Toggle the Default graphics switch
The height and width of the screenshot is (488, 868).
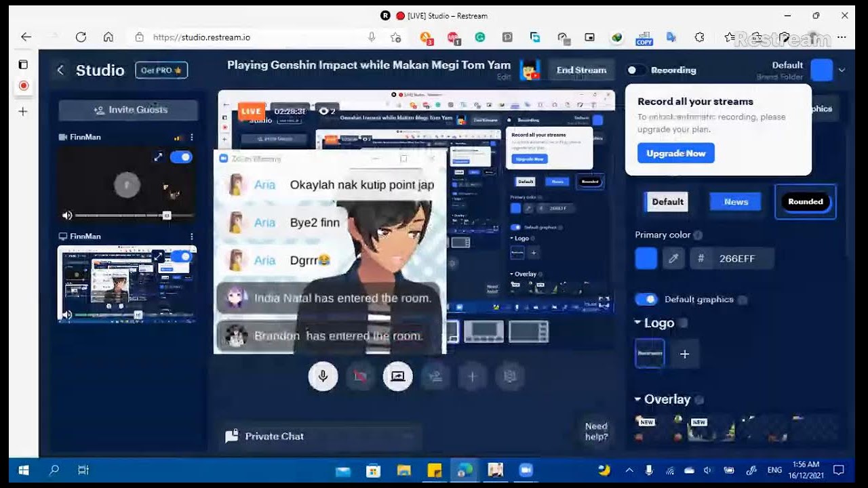(x=646, y=300)
